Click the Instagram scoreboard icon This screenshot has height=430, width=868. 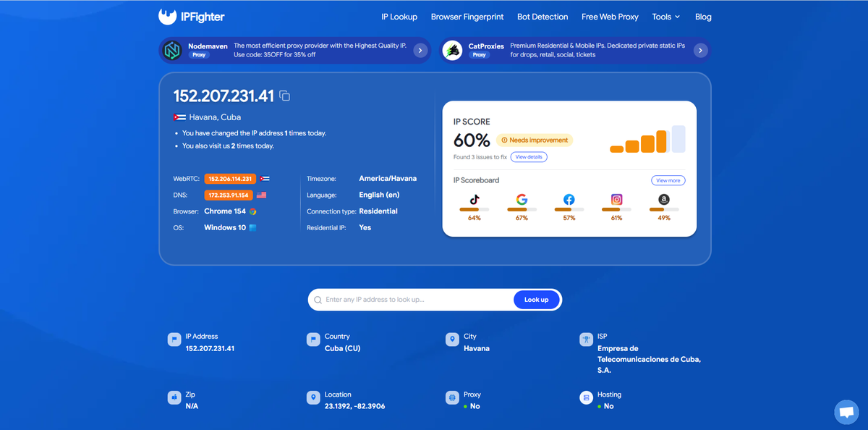tap(616, 199)
